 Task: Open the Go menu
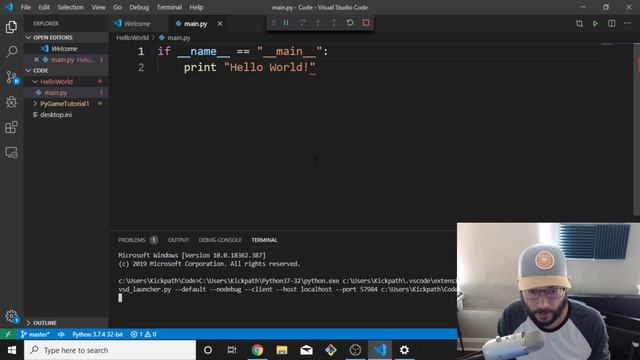click(x=118, y=7)
